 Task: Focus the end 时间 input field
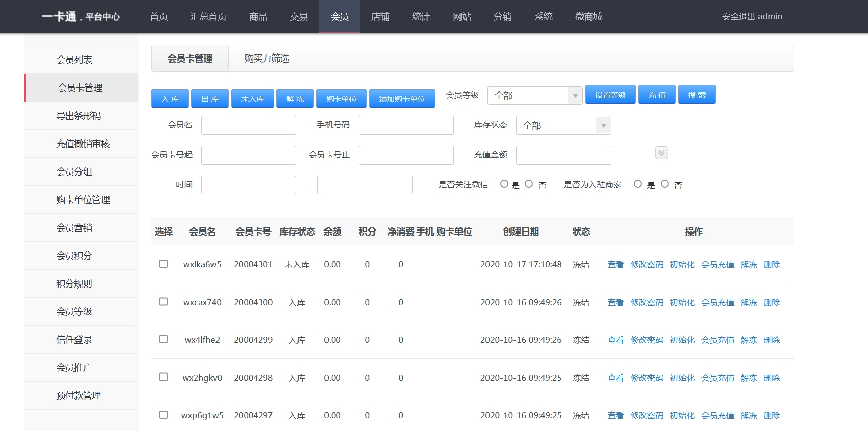point(365,185)
